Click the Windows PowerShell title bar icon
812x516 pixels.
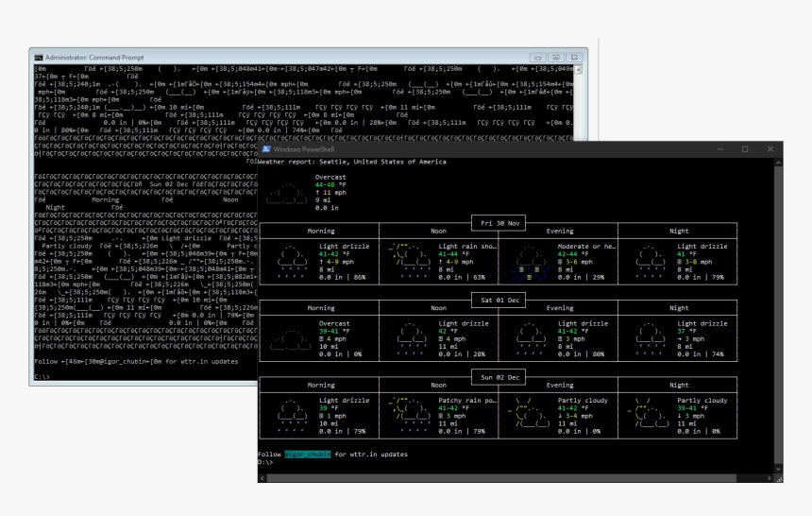(x=266, y=149)
